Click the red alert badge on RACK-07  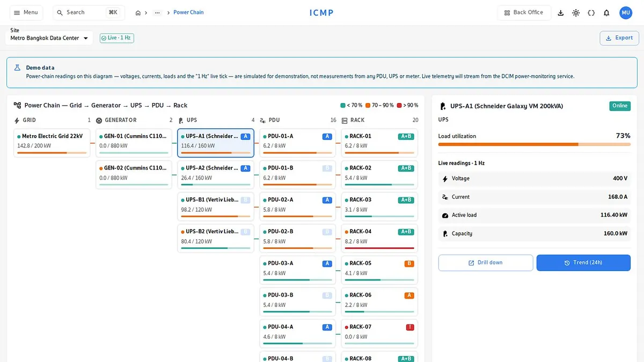coord(410,327)
